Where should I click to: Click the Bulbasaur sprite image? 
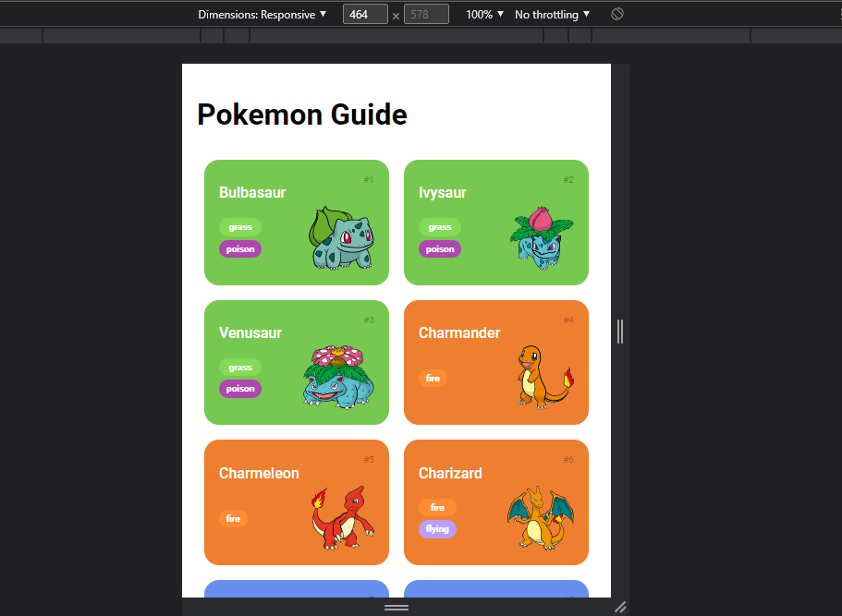[x=342, y=240]
